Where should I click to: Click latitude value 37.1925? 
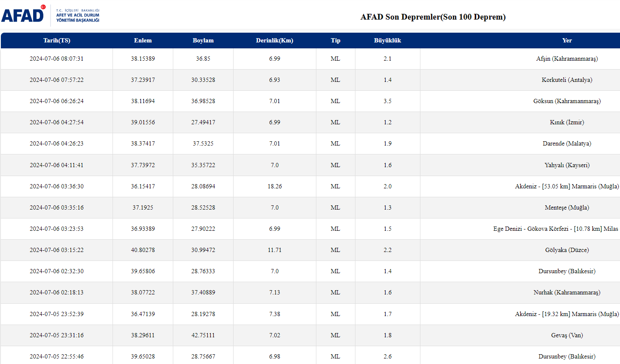(x=143, y=207)
